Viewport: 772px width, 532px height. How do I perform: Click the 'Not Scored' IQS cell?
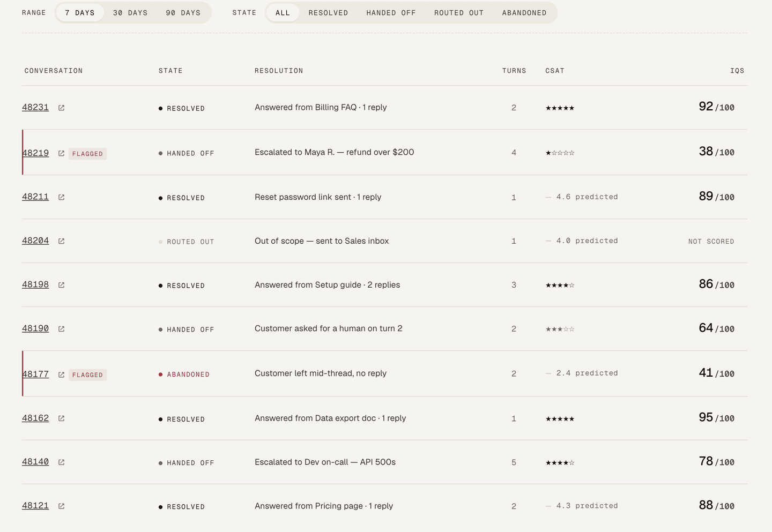coord(711,242)
